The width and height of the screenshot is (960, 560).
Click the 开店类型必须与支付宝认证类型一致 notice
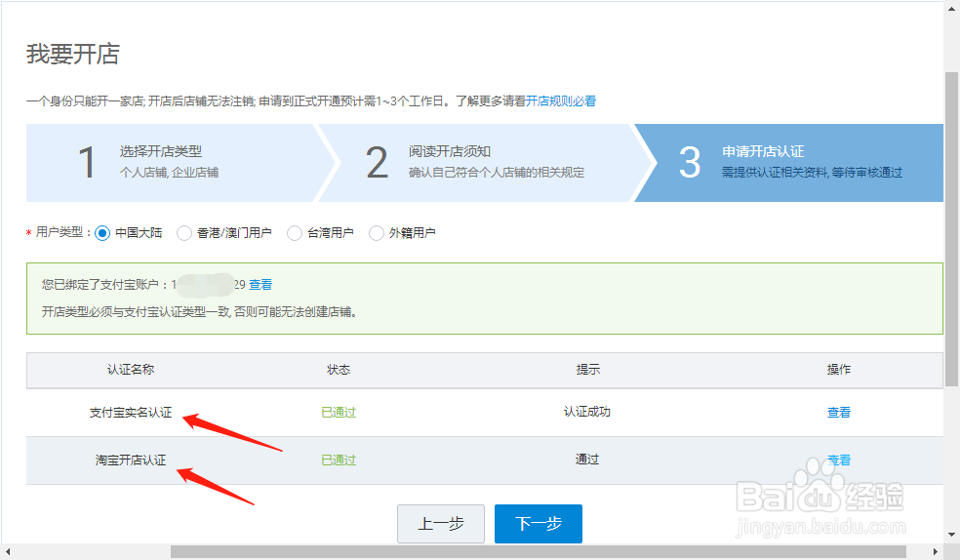click(x=199, y=312)
